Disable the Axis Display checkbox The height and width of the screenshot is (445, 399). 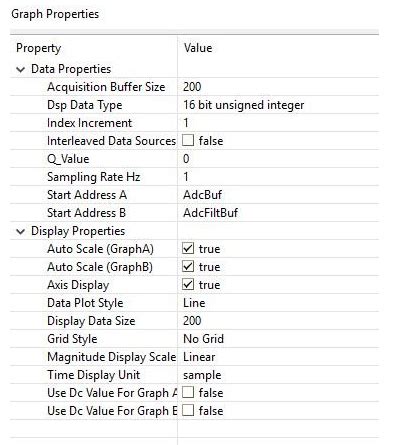[x=188, y=285]
